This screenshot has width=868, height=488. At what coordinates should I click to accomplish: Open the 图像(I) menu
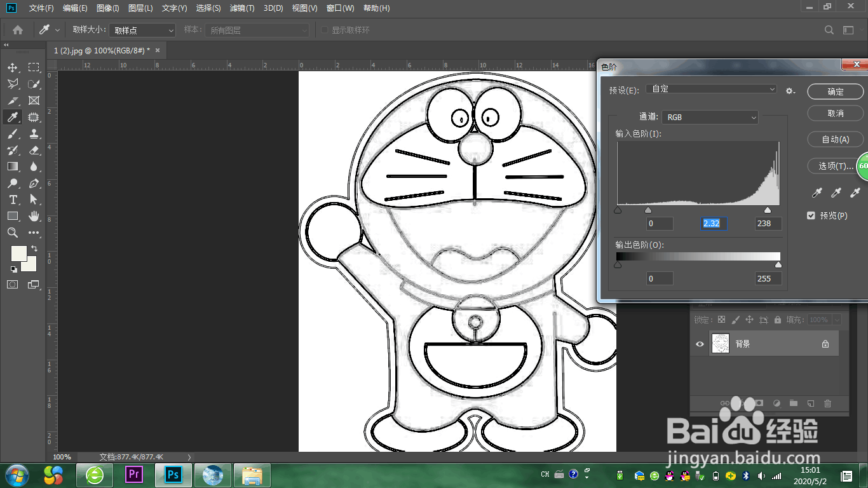point(107,8)
